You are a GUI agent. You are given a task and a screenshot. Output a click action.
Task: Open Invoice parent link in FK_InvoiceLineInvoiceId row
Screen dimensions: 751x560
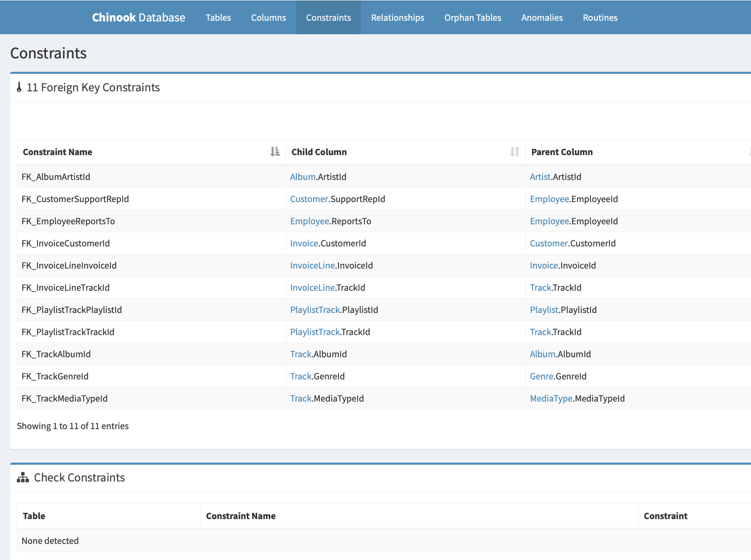[x=544, y=265]
